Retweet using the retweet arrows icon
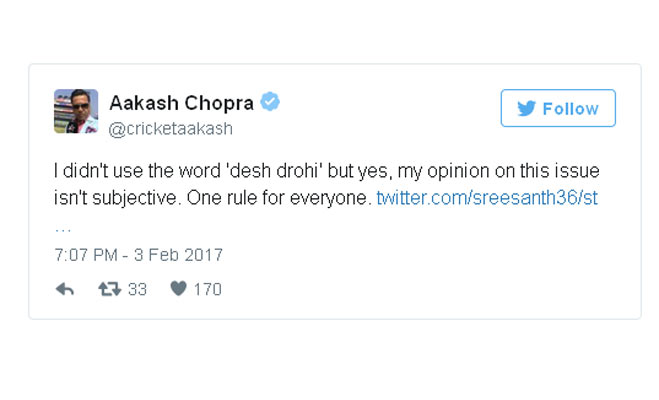Screen dimensions: 659x400 (x=110, y=289)
